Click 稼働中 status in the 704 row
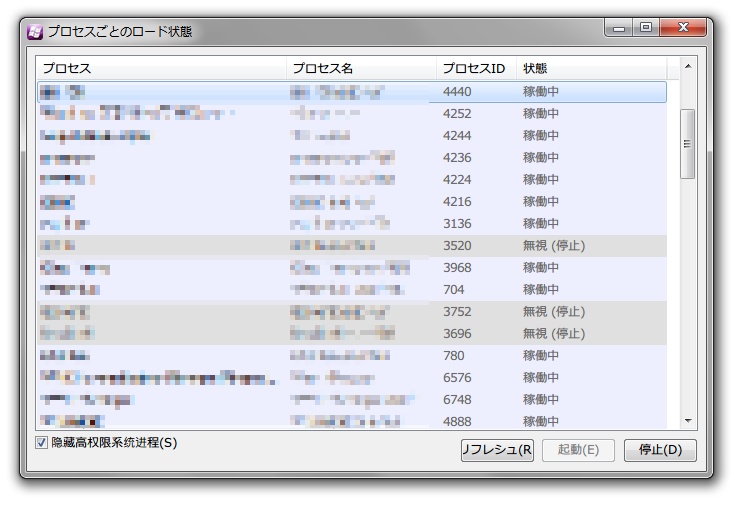The width and height of the screenshot is (740, 505). 541,290
